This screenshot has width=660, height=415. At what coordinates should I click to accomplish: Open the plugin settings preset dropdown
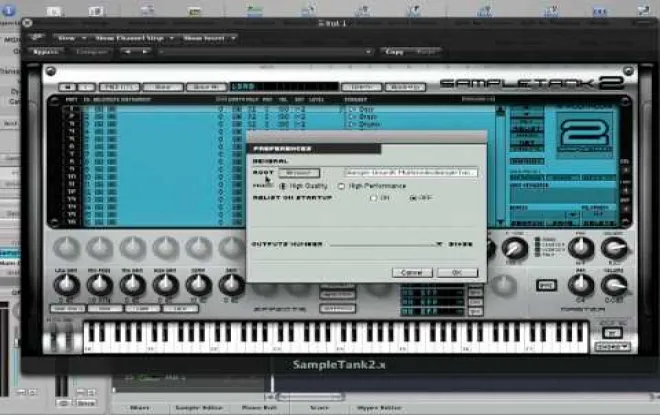(265, 52)
